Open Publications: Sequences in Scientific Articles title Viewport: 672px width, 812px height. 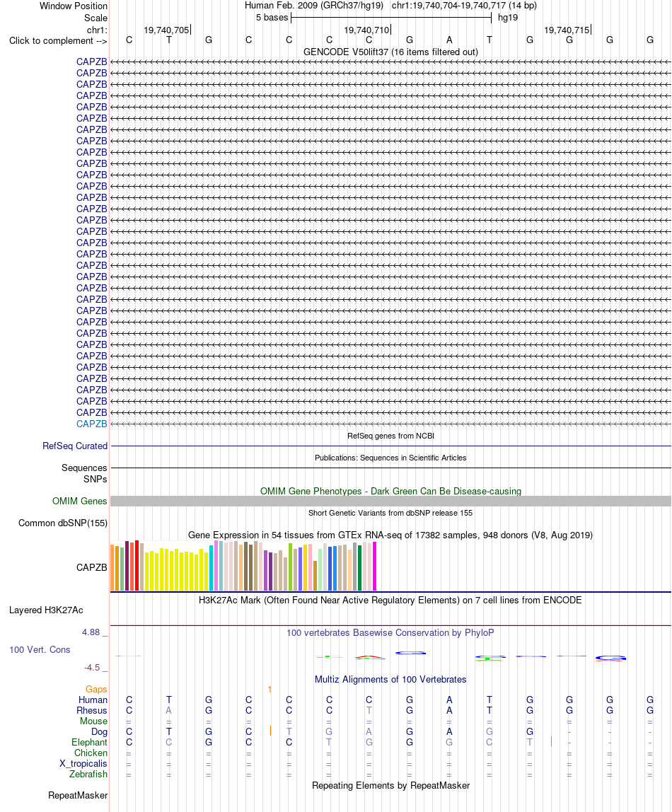click(x=390, y=458)
